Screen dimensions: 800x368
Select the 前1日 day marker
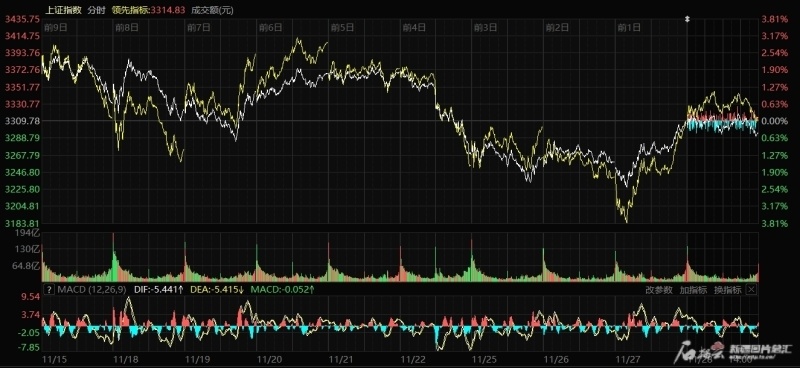point(629,28)
